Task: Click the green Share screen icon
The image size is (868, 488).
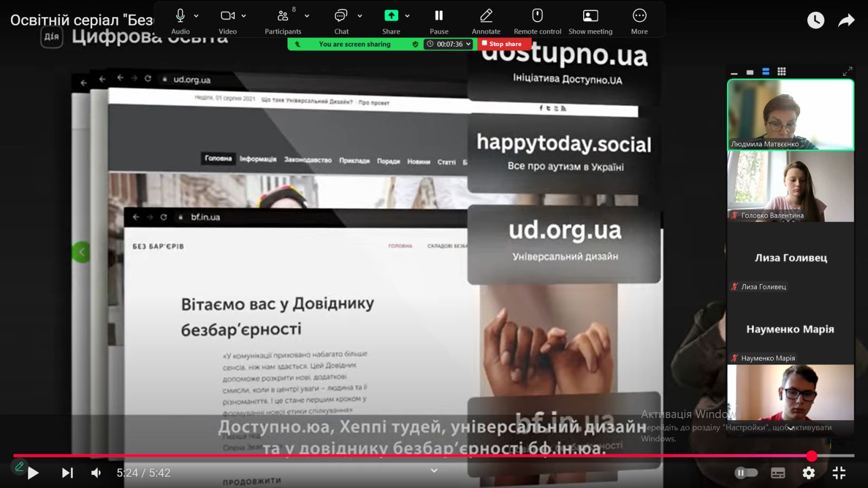Action: [x=391, y=16]
